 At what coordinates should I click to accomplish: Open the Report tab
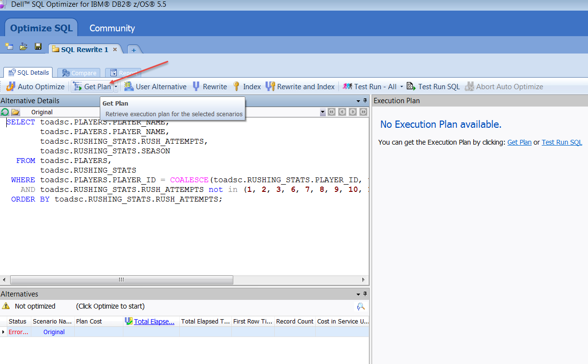(123, 73)
